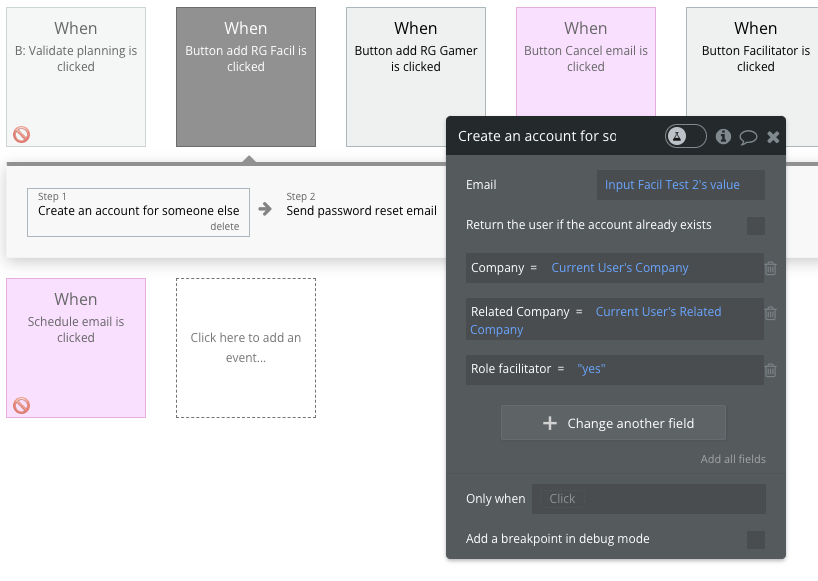The width and height of the screenshot is (818, 581).
Task: Enable Add a breakpoint in debug mode
Action: coord(756,540)
